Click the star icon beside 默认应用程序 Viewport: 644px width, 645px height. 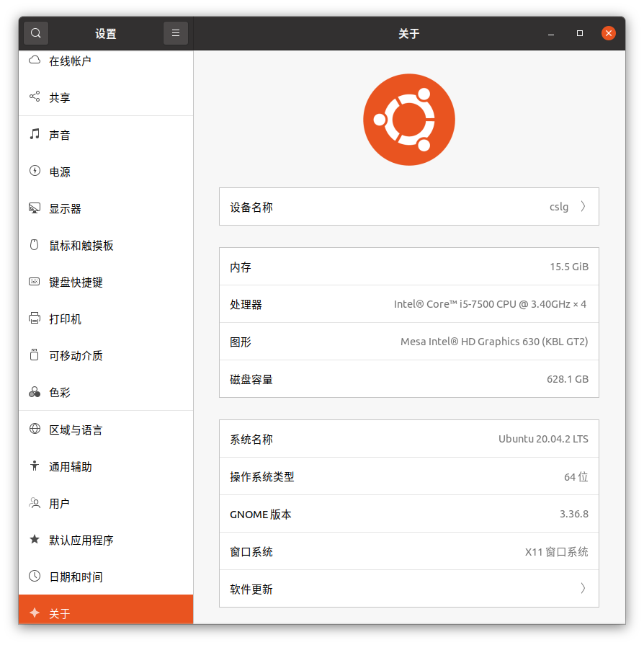35,540
